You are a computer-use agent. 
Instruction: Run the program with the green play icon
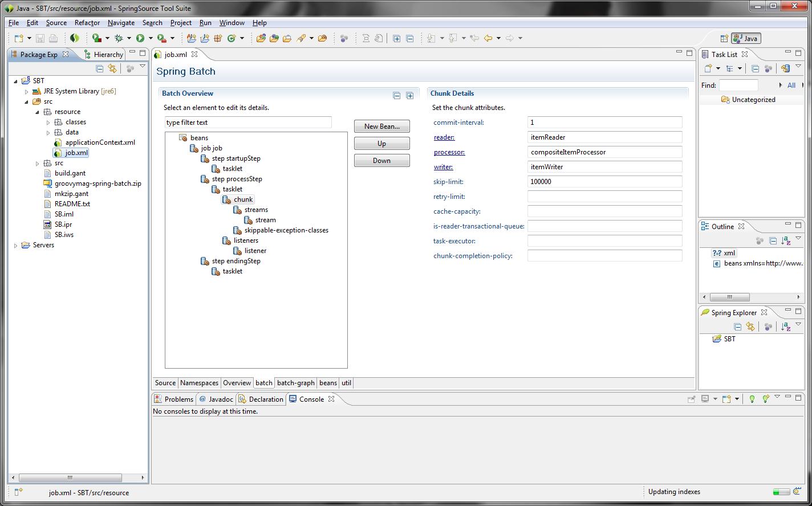(x=140, y=38)
